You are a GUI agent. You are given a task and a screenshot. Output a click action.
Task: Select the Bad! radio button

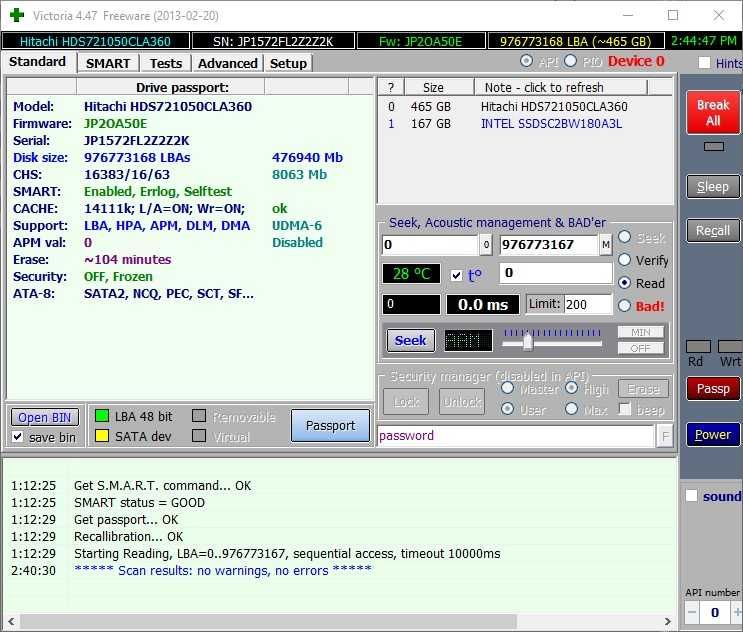point(625,306)
